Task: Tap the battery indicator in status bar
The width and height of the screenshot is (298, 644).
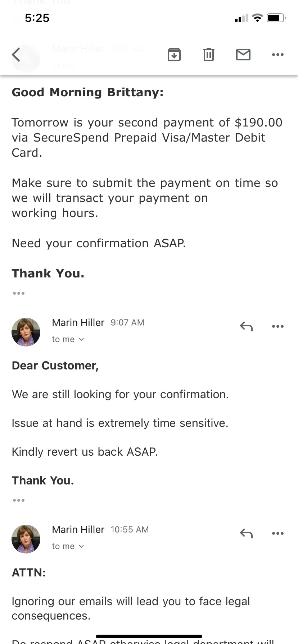Action: tap(276, 18)
